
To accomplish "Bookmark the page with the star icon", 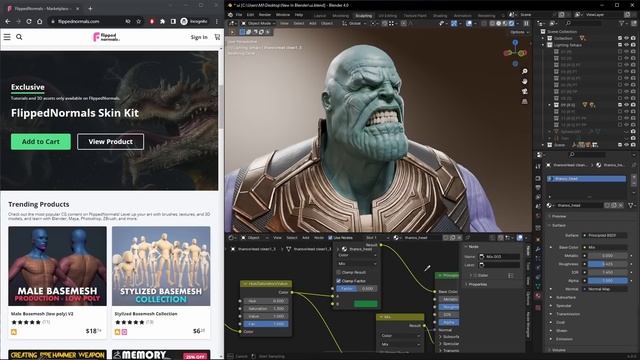I will click(139, 21).
